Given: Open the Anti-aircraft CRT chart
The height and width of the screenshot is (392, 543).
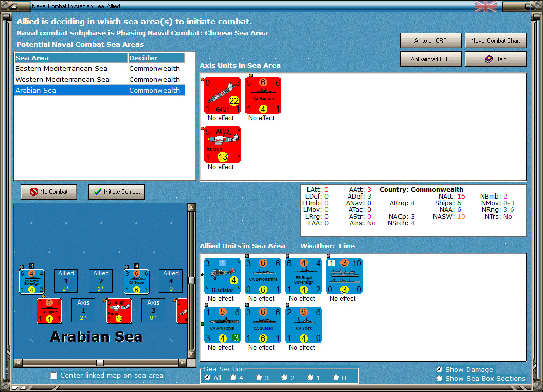Looking at the screenshot, I should pos(430,59).
